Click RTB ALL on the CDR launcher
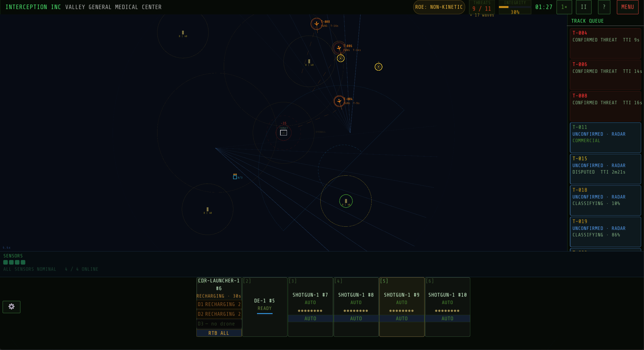This screenshot has width=644, height=350. [x=219, y=333]
